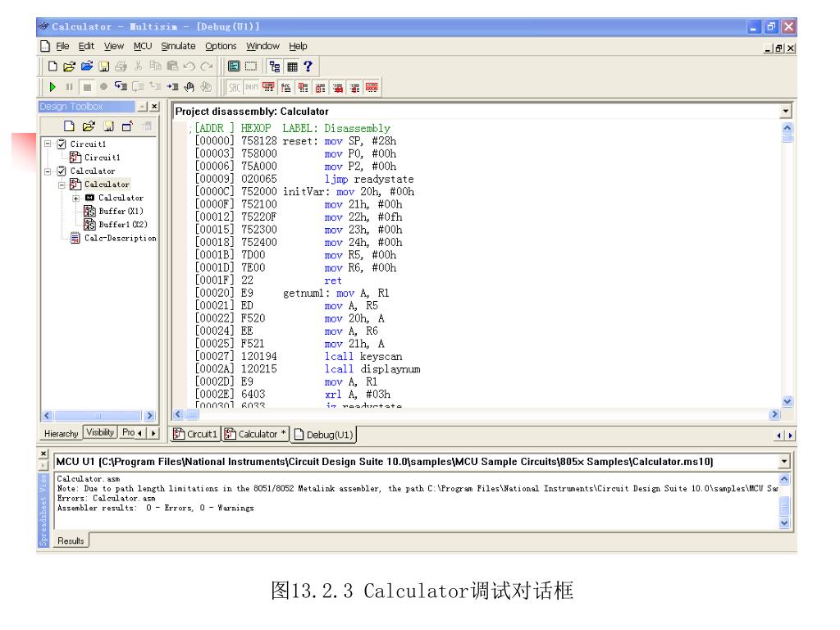Pause debugging with the pause button
This screenshot has width=840, height=630.
(x=70, y=87)
